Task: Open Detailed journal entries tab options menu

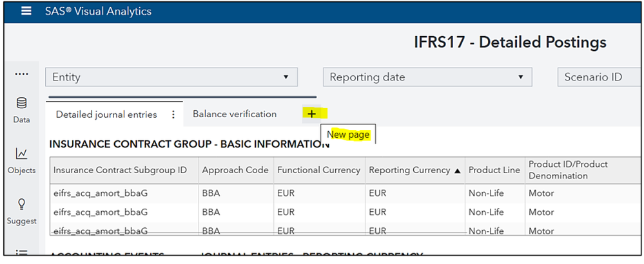Action: pos(173,115)
